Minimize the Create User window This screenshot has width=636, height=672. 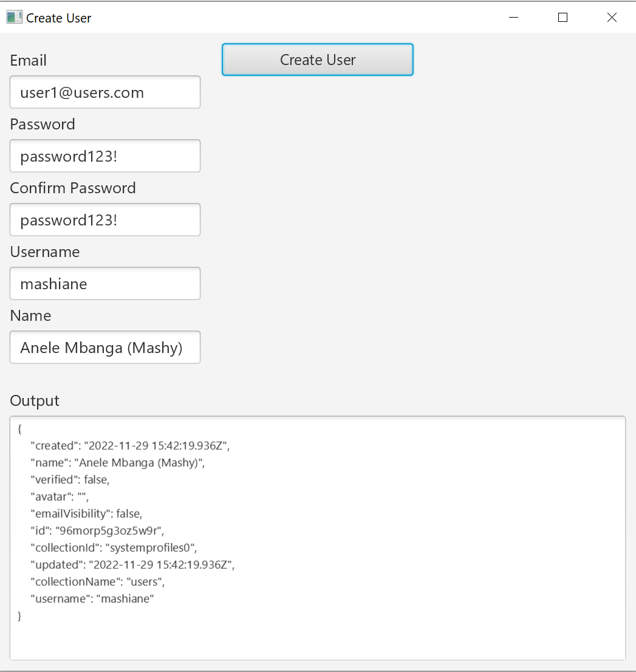(x=514, y=18)
